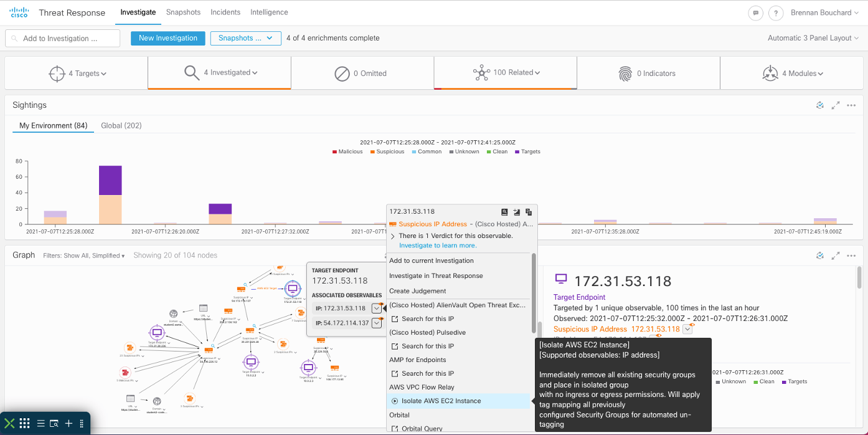Open search action on the observable popup
This screenshot has width=868, height=435.
pos(506,212)
